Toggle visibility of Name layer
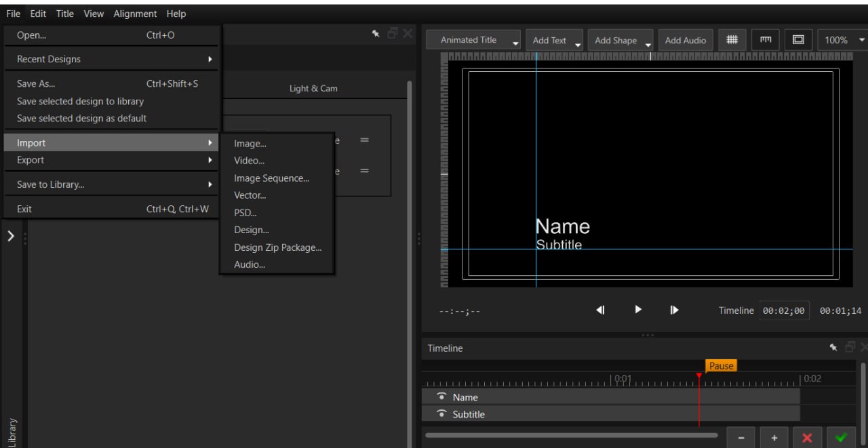The height and width of the screenshot is (448, 868). click(x=441, y=396)
